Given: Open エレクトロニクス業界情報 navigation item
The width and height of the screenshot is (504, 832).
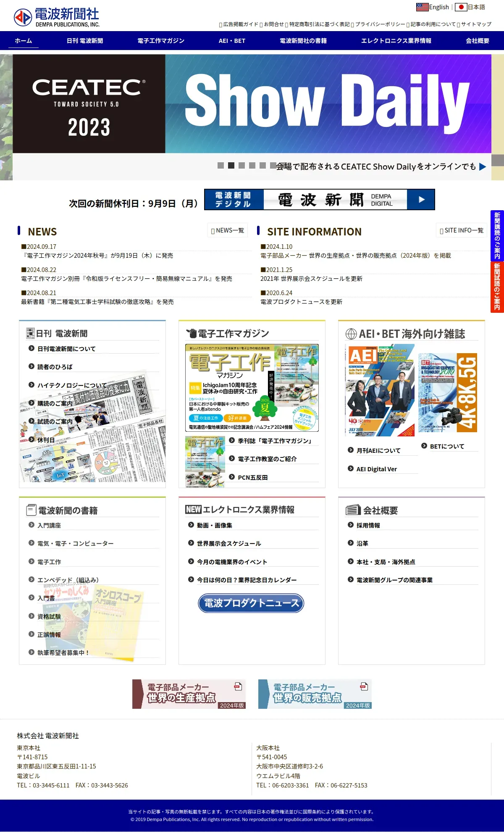Looking at the screenshot, I should pyautogui.click(x=396, y=41).
